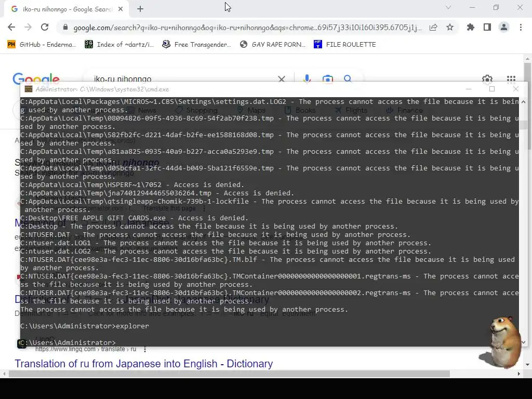Screen dimensions: 532x399
Task: Click the Google search magnifier icon
Action: click(x=348, y=79)
